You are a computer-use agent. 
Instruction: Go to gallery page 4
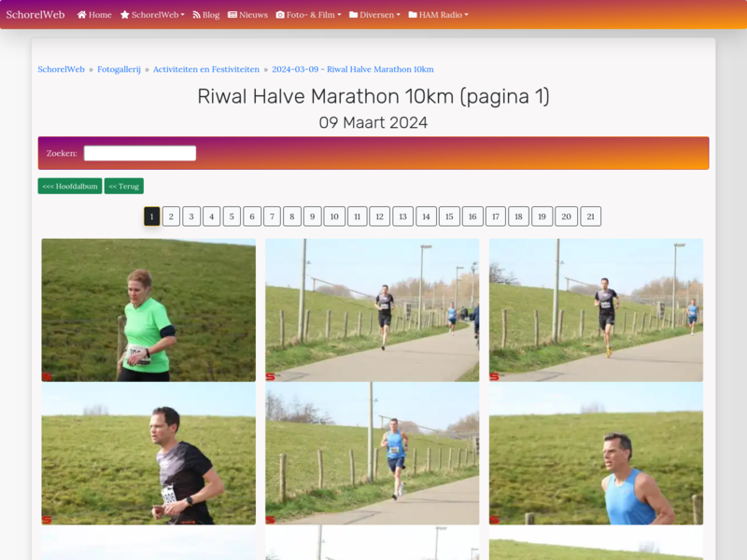coord(212,217)
